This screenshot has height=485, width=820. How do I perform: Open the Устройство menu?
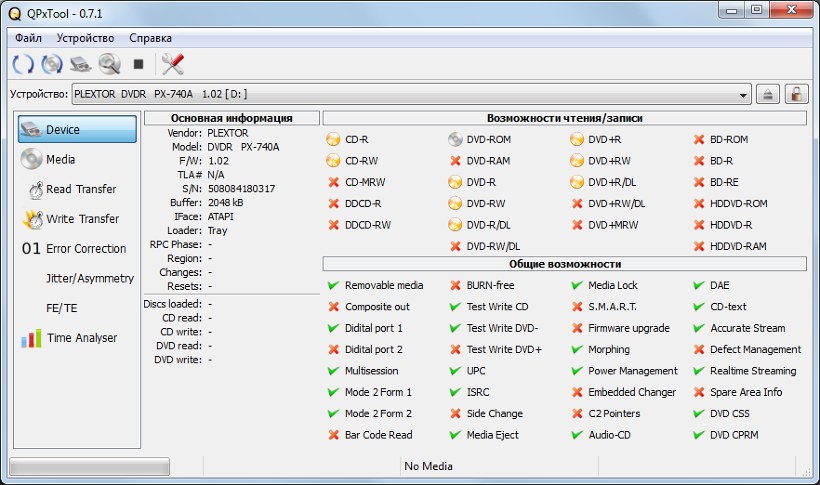[x=85, y=37]
